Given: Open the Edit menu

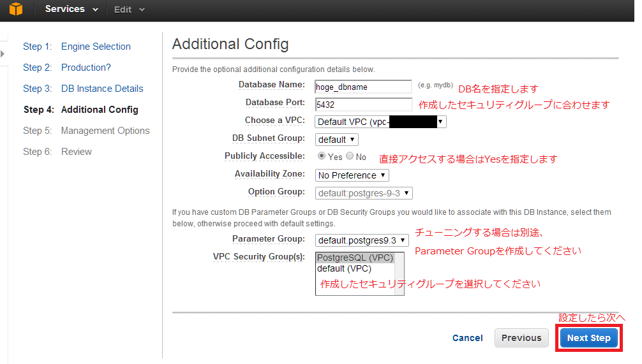Looking at the screenshot, I should pyautogui.click(x=130, y=10).
